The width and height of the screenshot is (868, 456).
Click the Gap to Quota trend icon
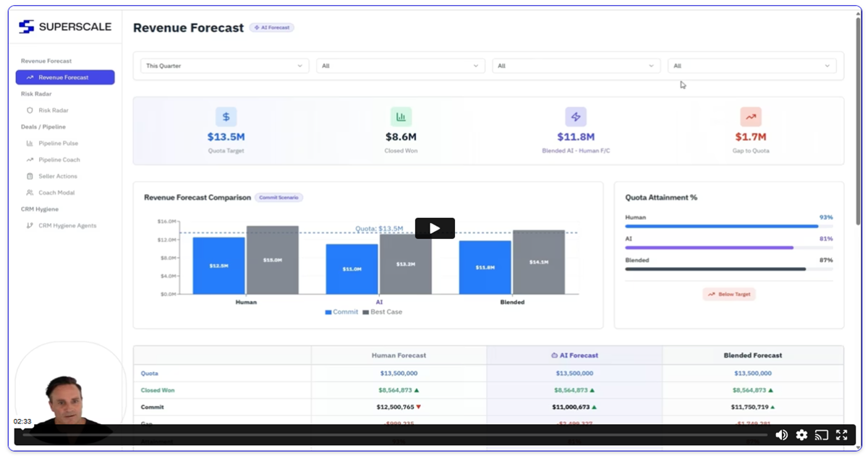pos(751,117)
